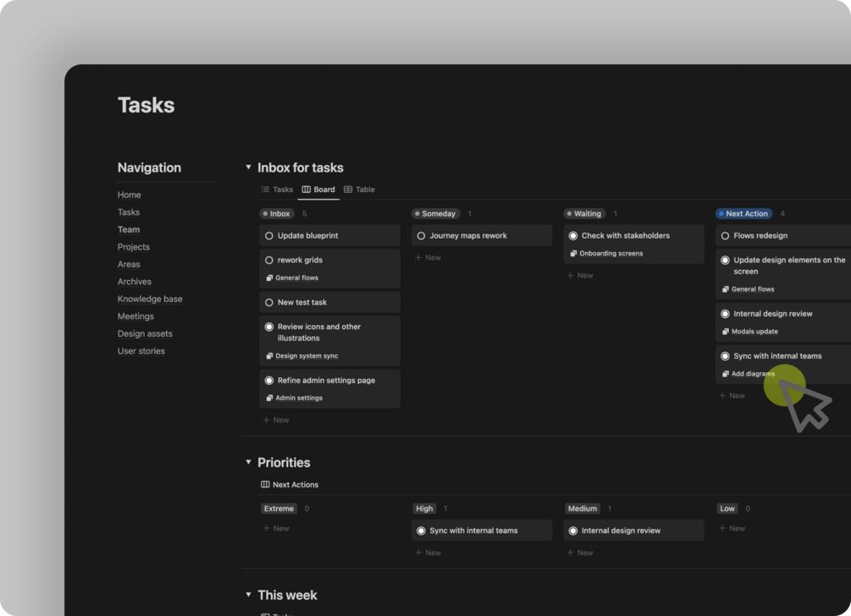This screenshot has width=851, height=616.
Task: Add a new card in the Inbox column
Action: pyautogui.click(x=276, y=420)
